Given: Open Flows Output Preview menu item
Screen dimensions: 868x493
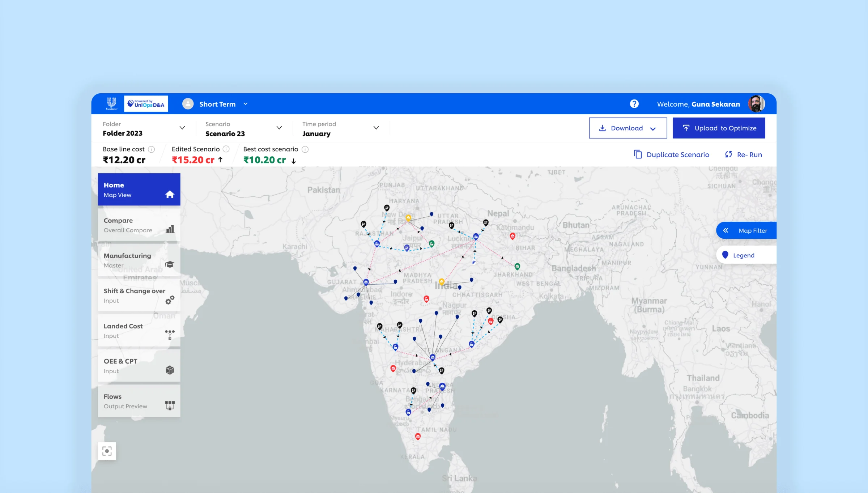Looking at the screenshot, I should tap(139, 401).
